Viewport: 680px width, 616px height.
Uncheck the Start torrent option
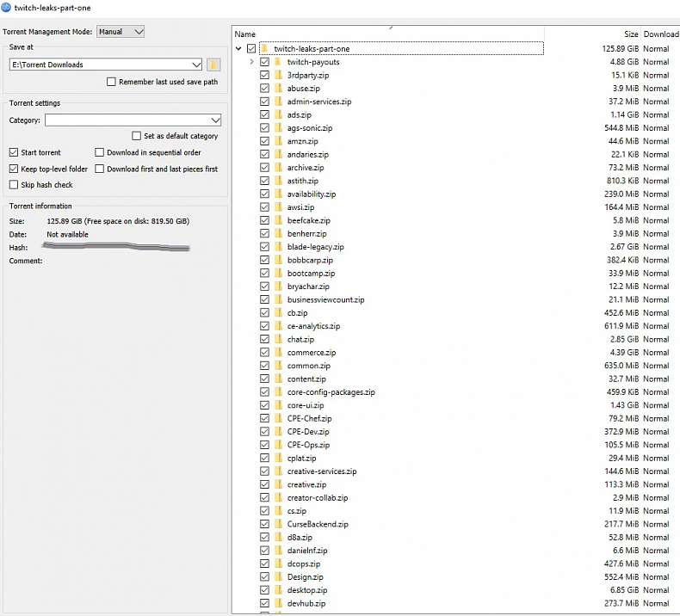click(14, 152)
